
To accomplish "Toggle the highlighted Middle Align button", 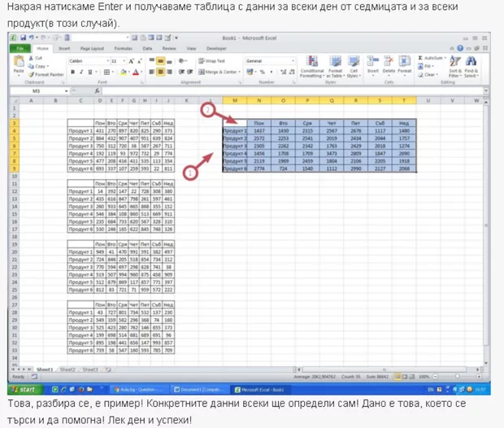I will [x=160, y=61].
